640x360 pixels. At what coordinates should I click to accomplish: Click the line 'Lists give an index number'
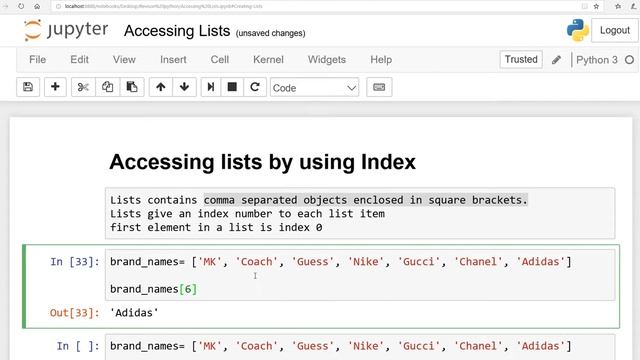(x=247, y=213)
